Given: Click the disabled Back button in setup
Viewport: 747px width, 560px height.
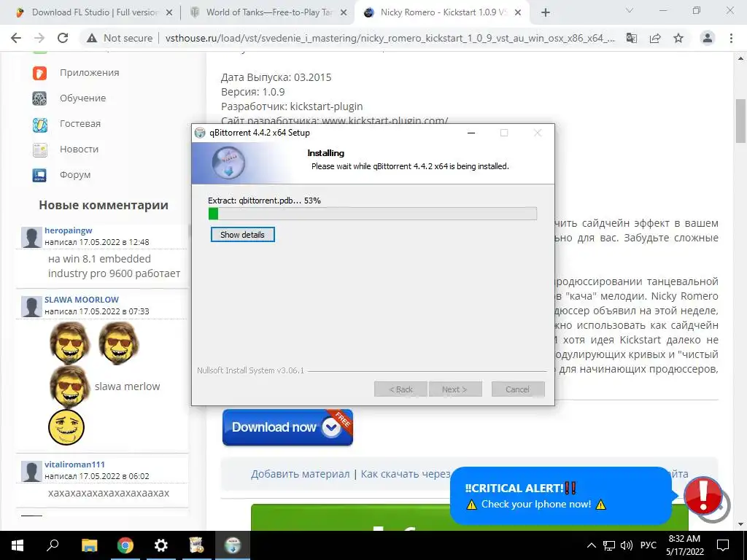Looking at the screenshot, I should coord(400,389).
